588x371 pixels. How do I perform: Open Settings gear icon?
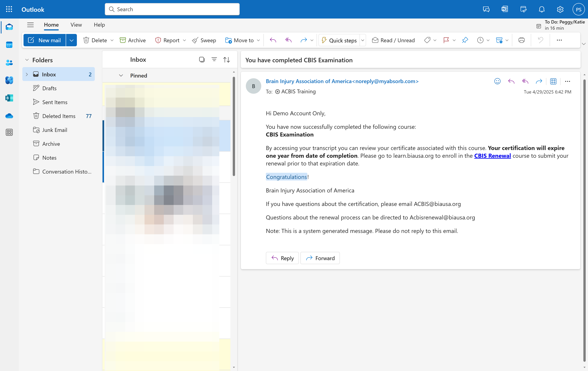(560, 9)
